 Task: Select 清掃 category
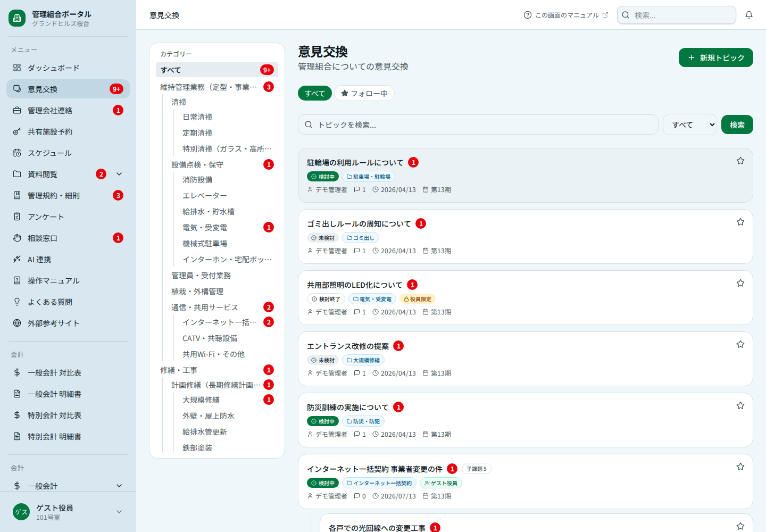[222, 102]
